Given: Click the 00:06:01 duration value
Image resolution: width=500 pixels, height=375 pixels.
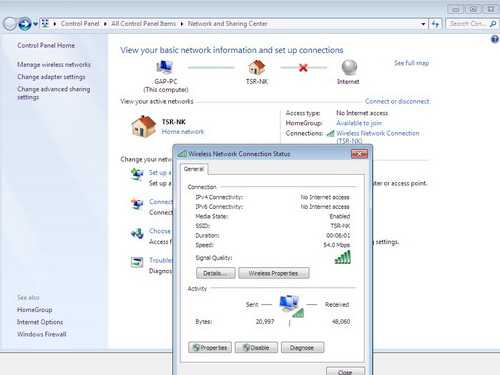Looking at the screenshot, I should (x=338, y=236).
